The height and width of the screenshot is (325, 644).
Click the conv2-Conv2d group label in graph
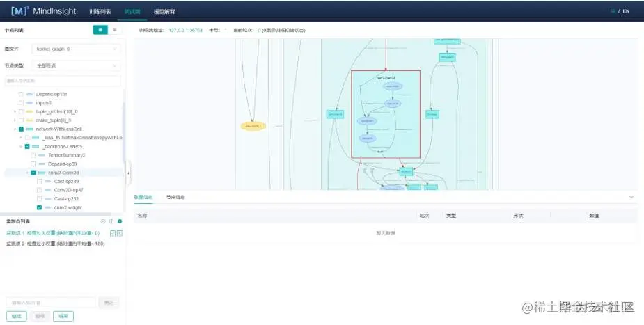[x=386, y=77]
